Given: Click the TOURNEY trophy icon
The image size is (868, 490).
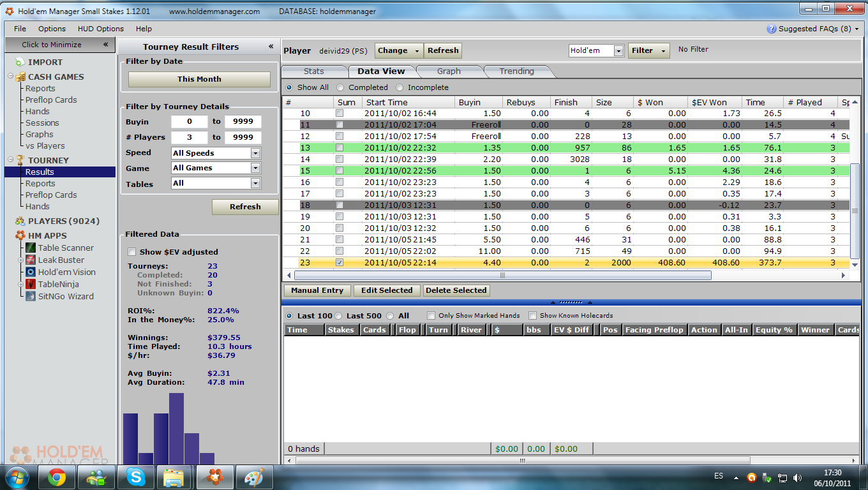Looking at the screenshot, I should click(x=20, y=160).
